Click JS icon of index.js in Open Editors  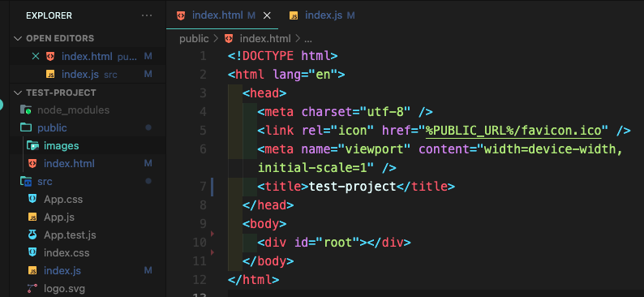(x=50, y=75)
